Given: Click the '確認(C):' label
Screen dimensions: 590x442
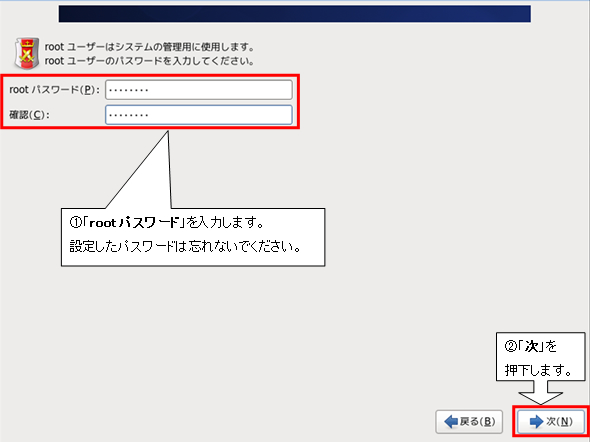Looking at the screenshot, I should [x=29, y=115].
